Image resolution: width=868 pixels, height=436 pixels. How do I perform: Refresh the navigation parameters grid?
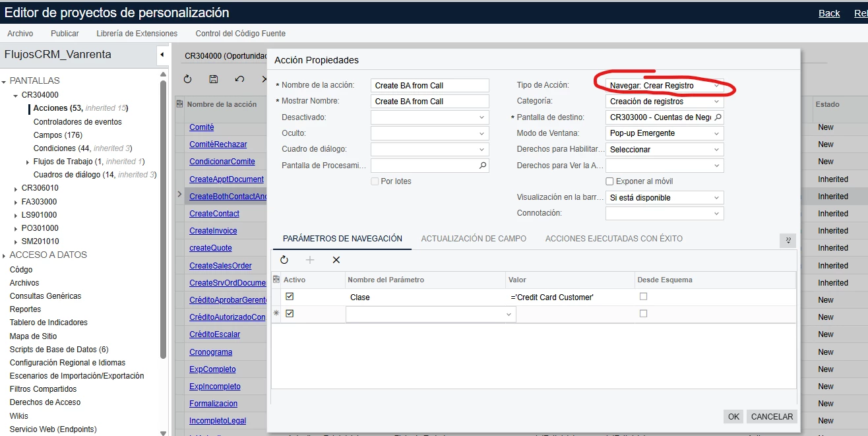tap(284, 260)
